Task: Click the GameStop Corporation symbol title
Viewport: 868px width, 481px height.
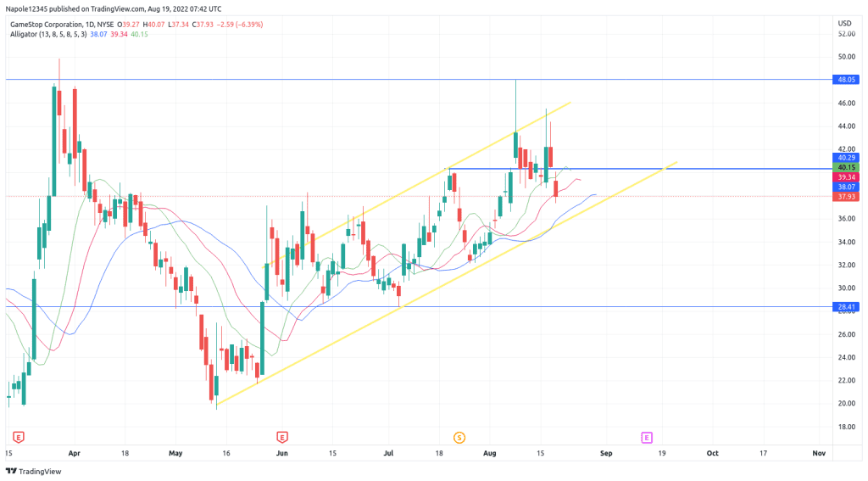Action: click(61, 25)
